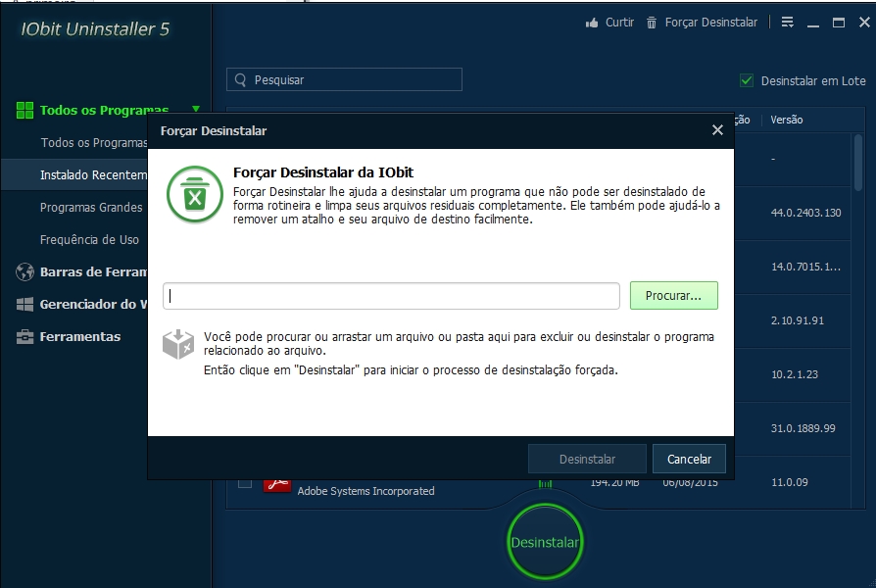Select version 2.10.91.91 cell

(x=798, y=320)
